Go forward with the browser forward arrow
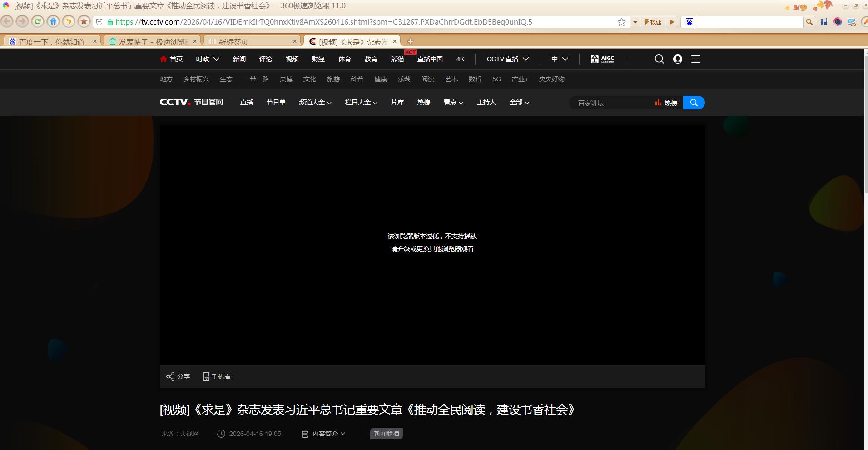Image resolution: width=868 pixels, height=450 pixels. (x=22, y=21)
